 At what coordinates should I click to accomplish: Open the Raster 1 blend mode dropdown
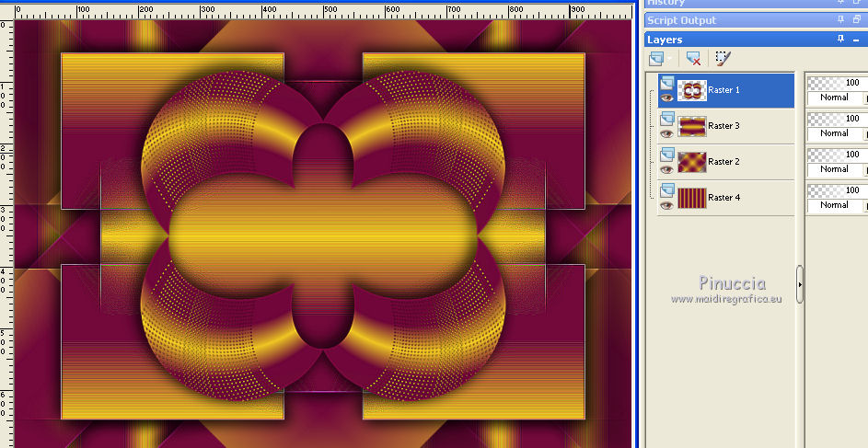point(837,98)
